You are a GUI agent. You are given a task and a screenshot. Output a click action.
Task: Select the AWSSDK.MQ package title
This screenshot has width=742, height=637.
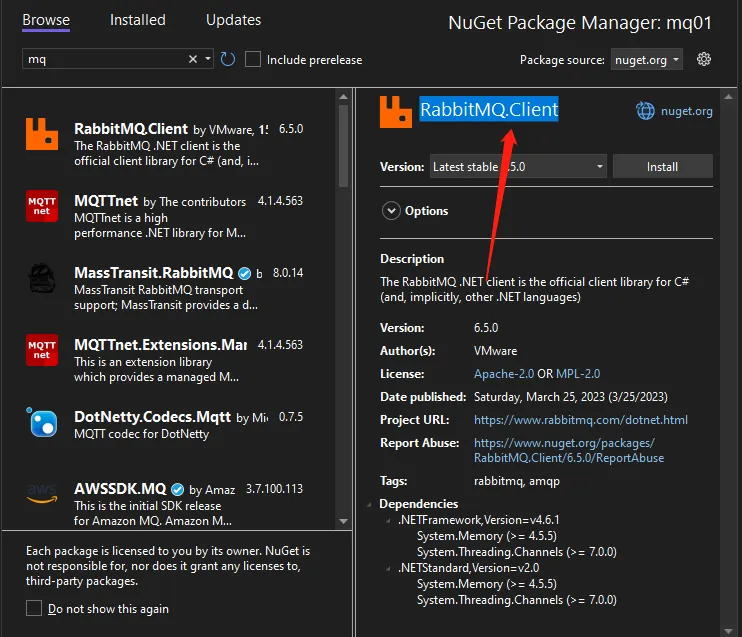click(120, 488)
